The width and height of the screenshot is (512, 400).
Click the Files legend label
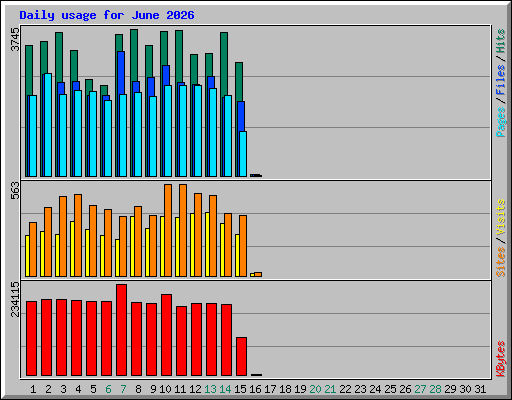pyautogui.click(x=500, y=80)
